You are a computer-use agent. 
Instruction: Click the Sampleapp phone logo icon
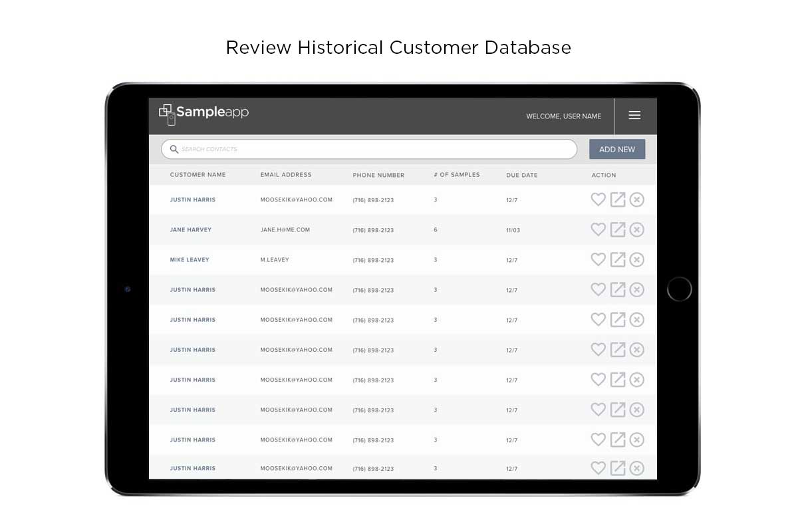[167, 114]
